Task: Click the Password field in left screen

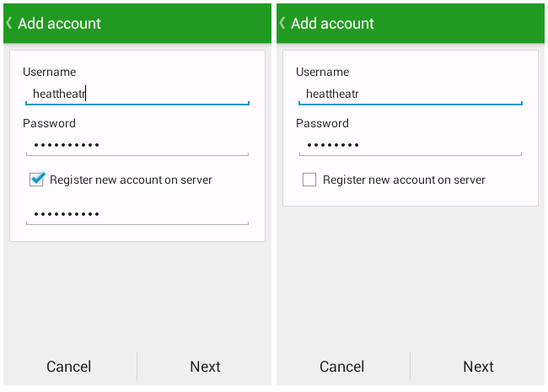Action: pos(137,145)
